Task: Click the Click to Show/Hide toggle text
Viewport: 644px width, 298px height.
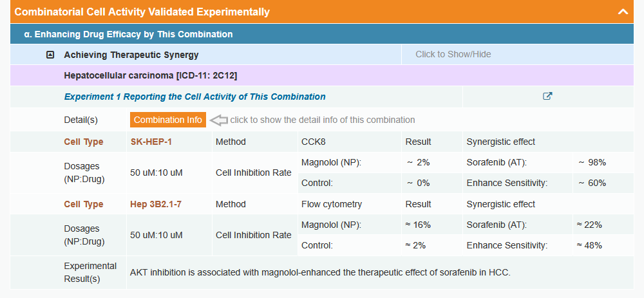Action: [x=453, y=54]
